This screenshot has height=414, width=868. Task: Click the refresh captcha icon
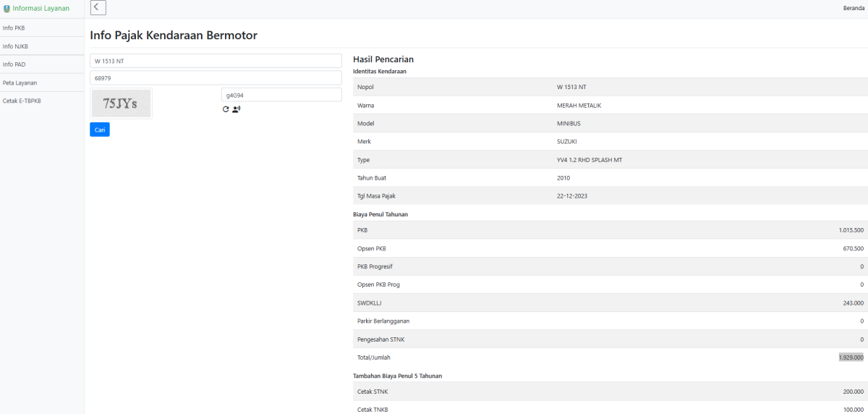pos(226,109)
